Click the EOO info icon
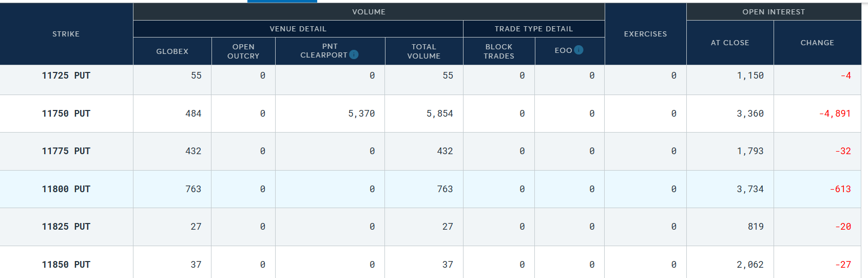868x278 pixels. pyautogui.click(x=578, y=50)
